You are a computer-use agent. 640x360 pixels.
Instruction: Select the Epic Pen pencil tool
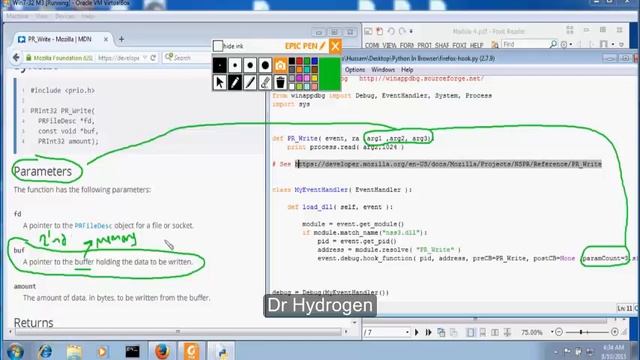tap(235, 82)
